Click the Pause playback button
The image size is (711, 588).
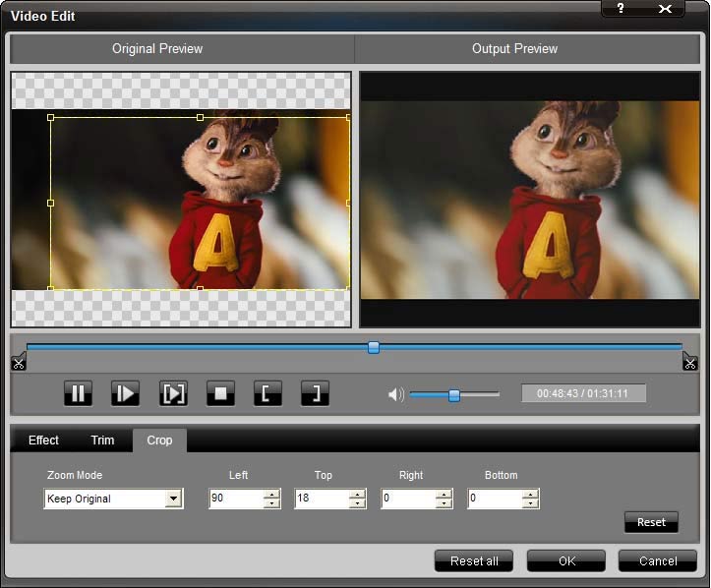78,394
